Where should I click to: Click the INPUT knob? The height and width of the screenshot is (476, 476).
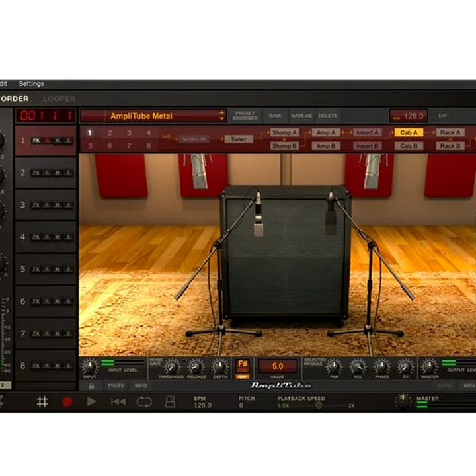coord(89,366)
